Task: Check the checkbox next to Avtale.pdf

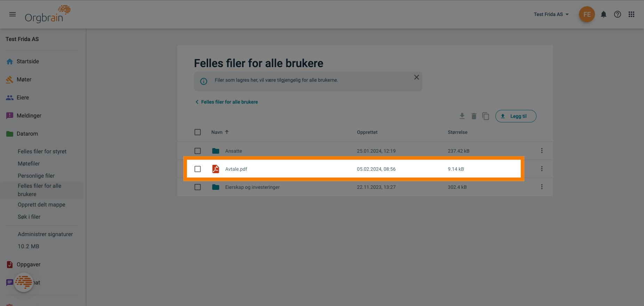Action: pos(198,169)
